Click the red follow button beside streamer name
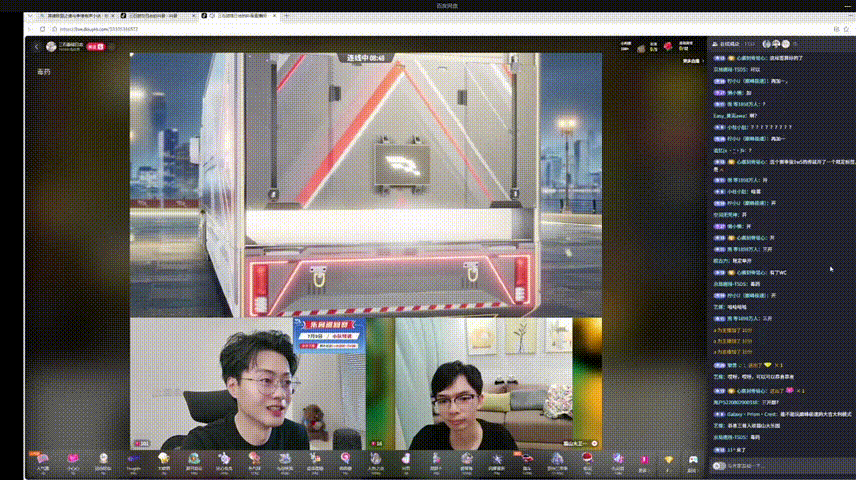856x480 pixels. [96, 47]
